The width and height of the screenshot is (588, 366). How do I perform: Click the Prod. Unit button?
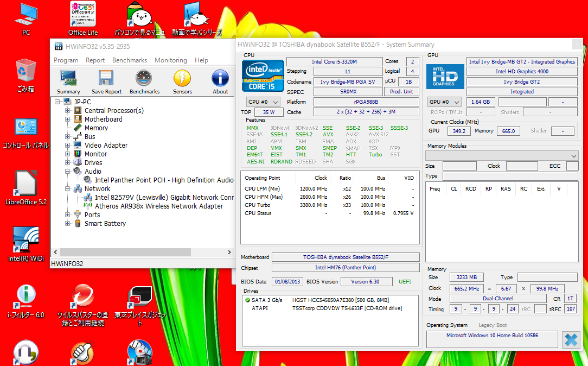click(x=401, y=92)
